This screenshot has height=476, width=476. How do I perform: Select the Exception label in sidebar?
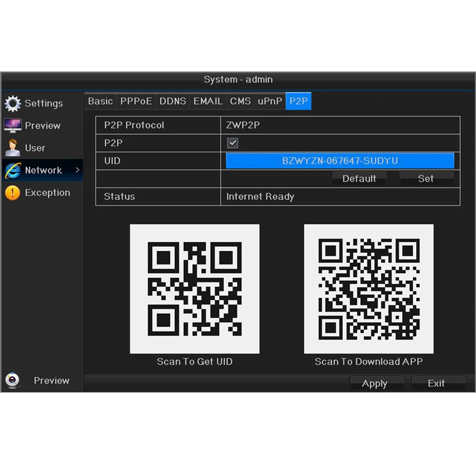tap(47, 193)
